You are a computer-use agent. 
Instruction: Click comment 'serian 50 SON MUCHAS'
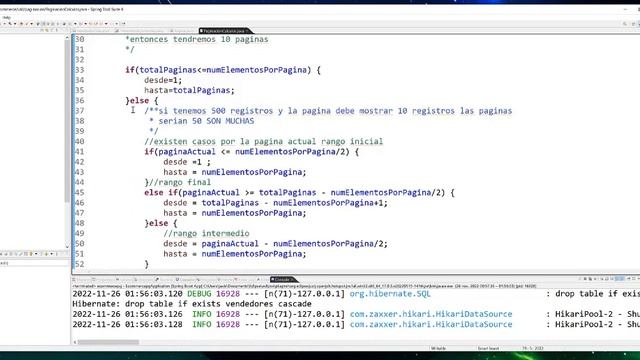pyautogui.click(x=206, y=121)
